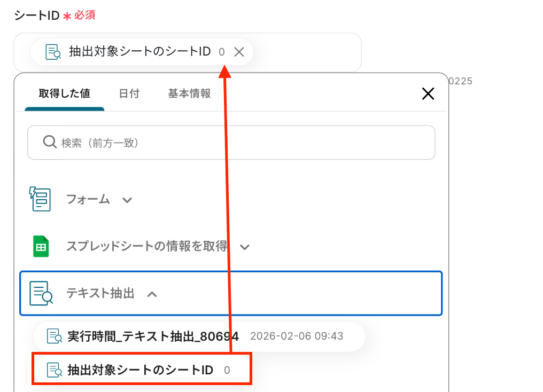Click the green Google Sheets icon
Image resolution: width=543 pixels, height=392 pixels.
pyautogui.click(x=41, y=246)
